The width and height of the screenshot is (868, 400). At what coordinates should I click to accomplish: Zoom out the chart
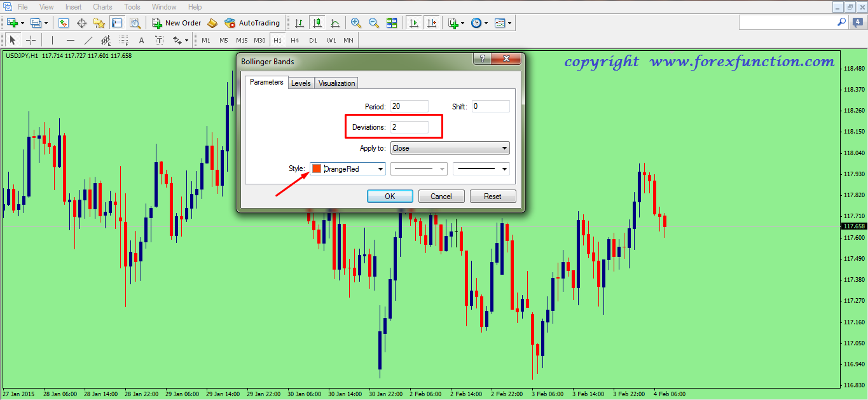coord(374,23)
